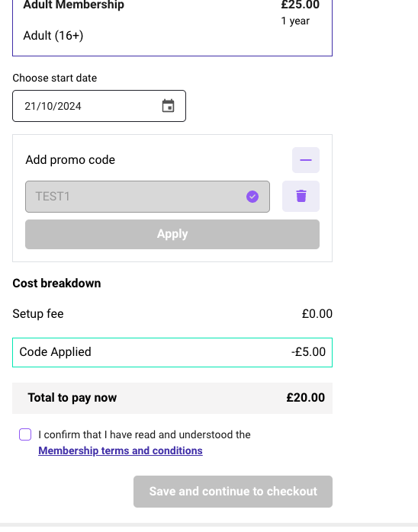Collapse promo code section with minus icon

(306, 160)
